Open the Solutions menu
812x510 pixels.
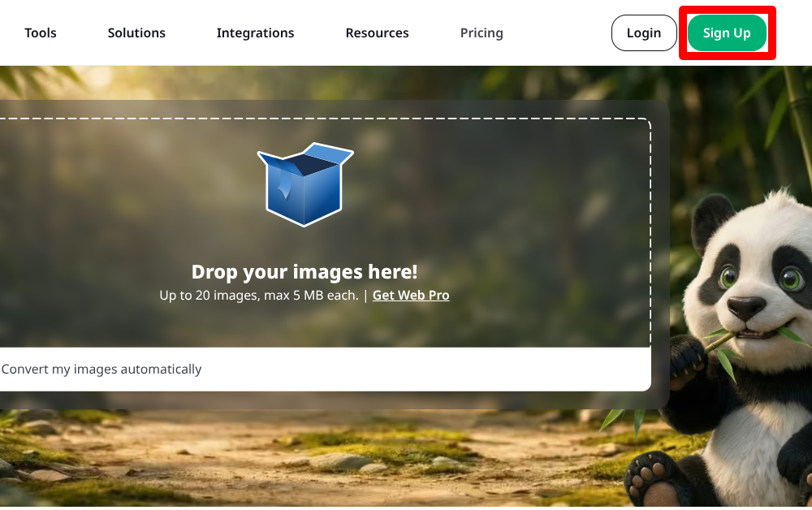click(x=136, y=32)
